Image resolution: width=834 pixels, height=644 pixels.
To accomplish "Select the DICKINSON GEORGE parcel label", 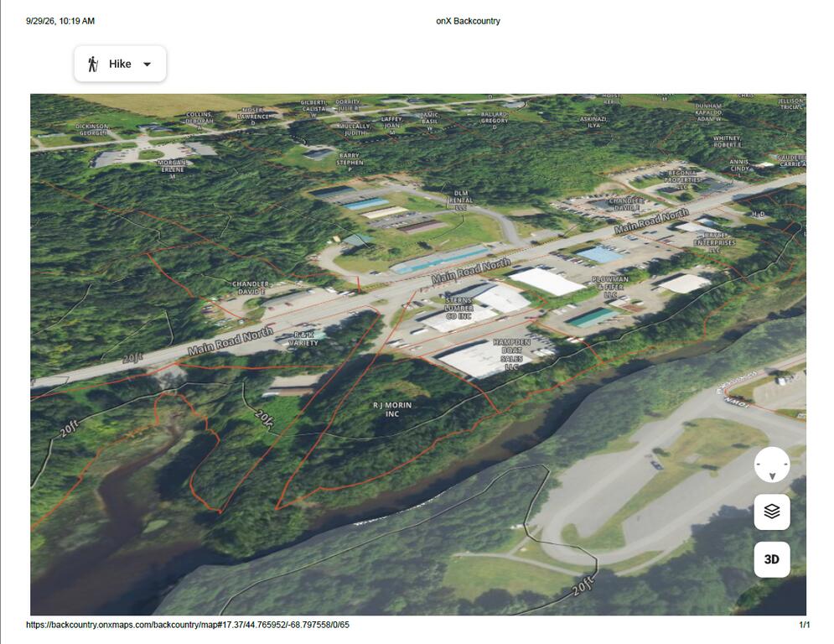I will [x=92, y=129].
